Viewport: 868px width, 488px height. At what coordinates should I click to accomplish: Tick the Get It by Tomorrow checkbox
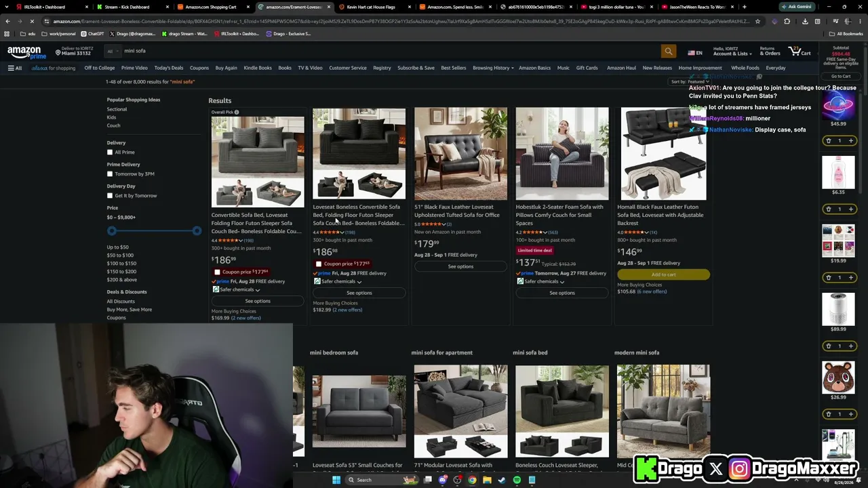pos(110,196)
